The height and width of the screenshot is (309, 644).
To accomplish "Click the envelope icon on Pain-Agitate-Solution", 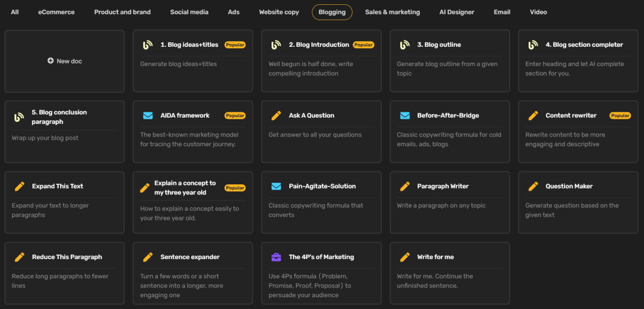I will (276, 186).
